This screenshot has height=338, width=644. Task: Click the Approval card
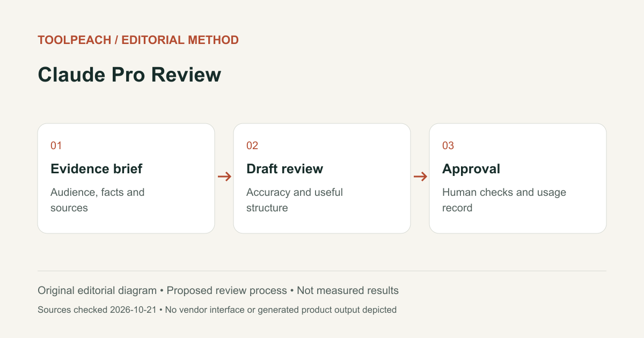tap(518, 178)
